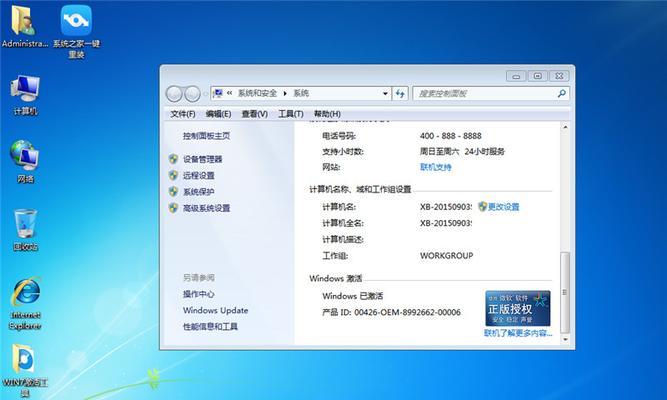Click the double chevron in address bar
The image size is (667, 400).
coord(229,93)
